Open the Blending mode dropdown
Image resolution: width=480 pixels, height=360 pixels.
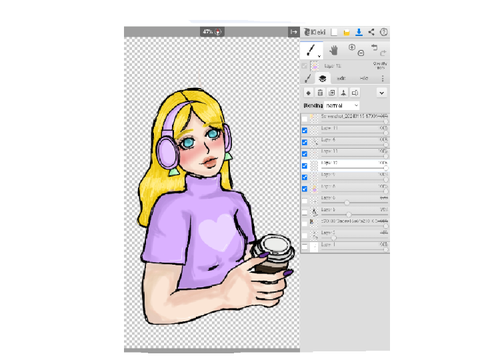click(x=342, y=105)
